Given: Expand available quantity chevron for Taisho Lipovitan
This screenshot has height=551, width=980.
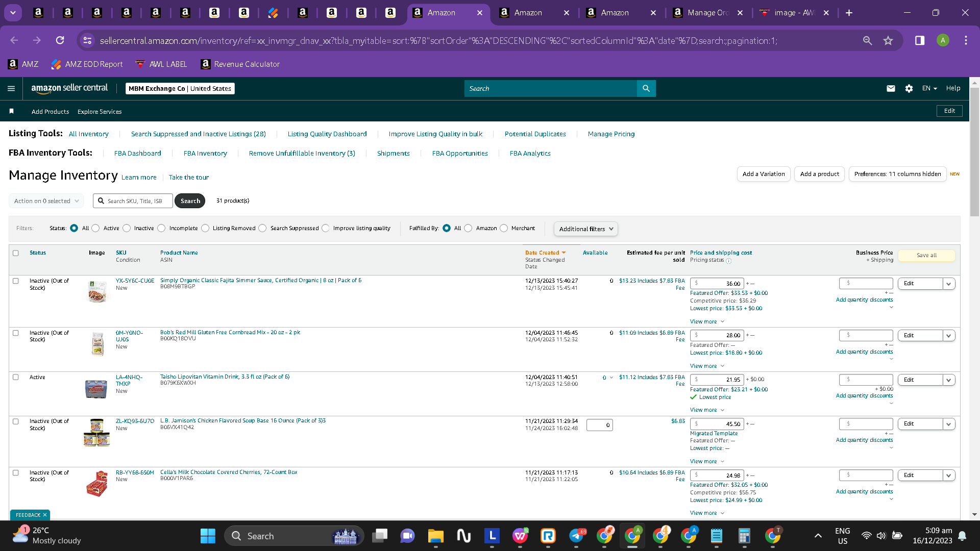Looking at the screenshot, I should 611,378.
